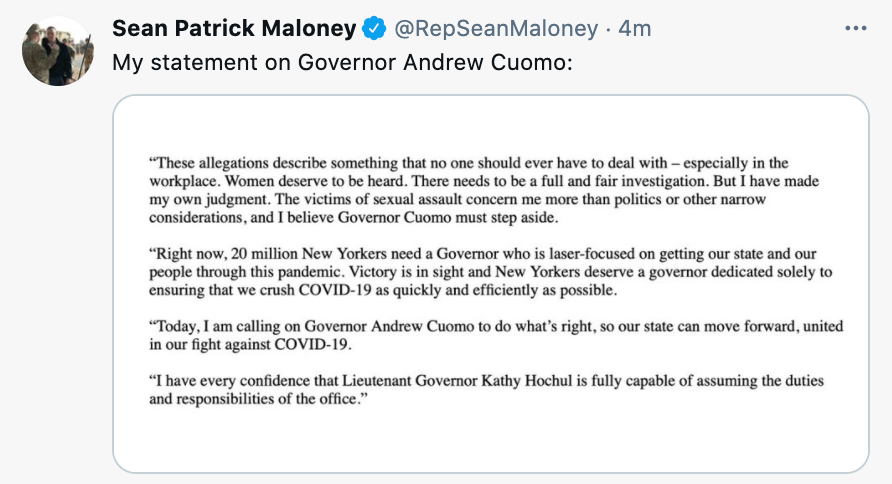Click the blue verified badge
892x484 pixels.
[374, 29]
